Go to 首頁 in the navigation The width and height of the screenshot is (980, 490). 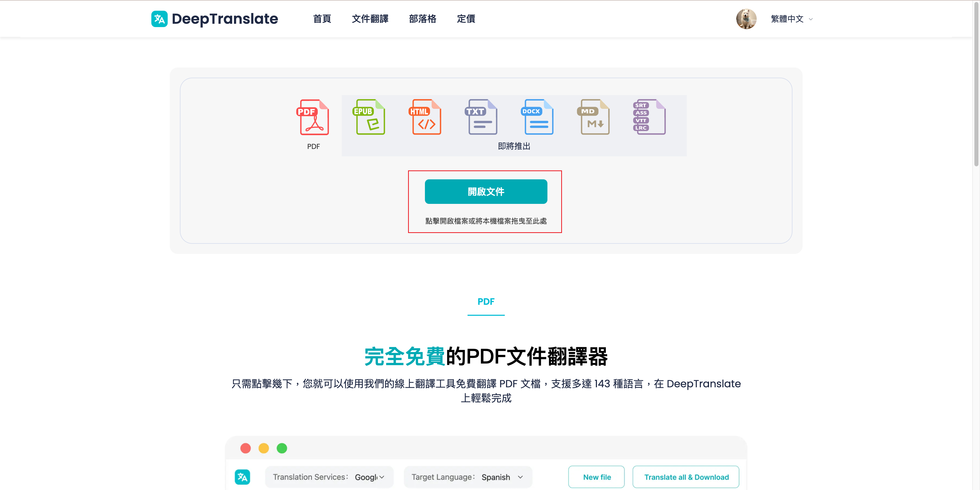tap(322, 19)
